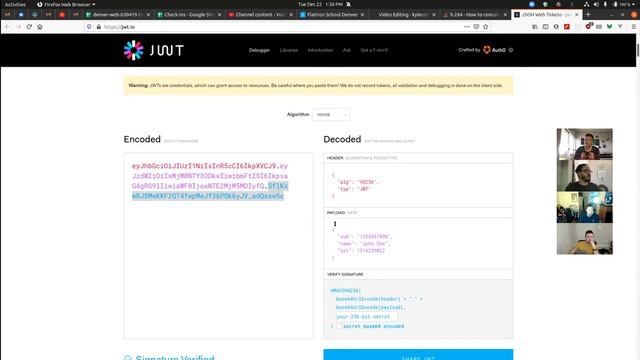The height and width of the screenshot is (360, 640).
Task: Reload the jwt.io page
Action: (29, 27)
